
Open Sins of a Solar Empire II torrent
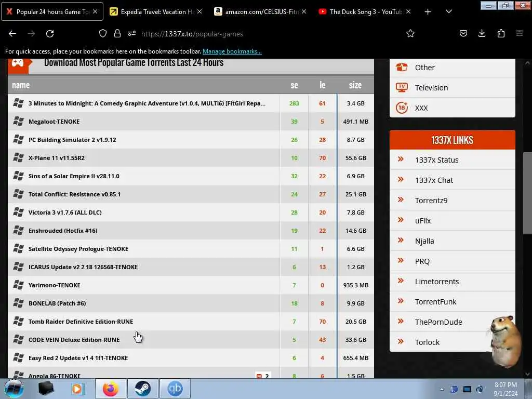74,176
